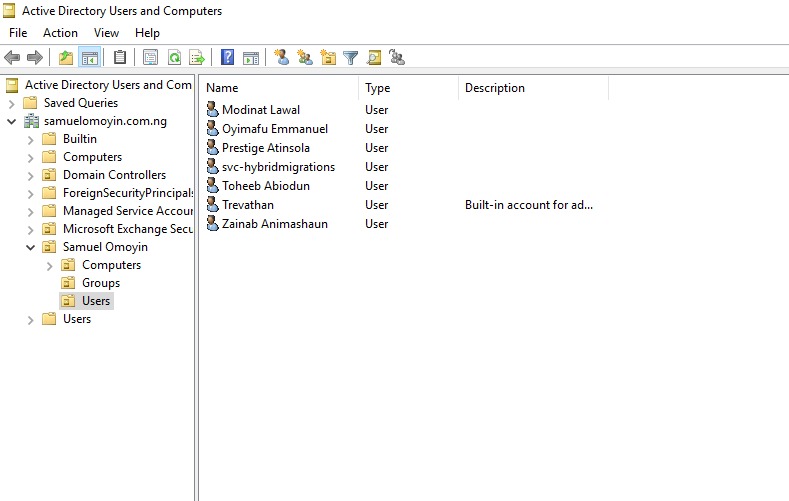Viewport: 789px width, 501px height.
Task: Refresh the list with toolbar icon
Action: pyautogui.click(x=174, y=57)
